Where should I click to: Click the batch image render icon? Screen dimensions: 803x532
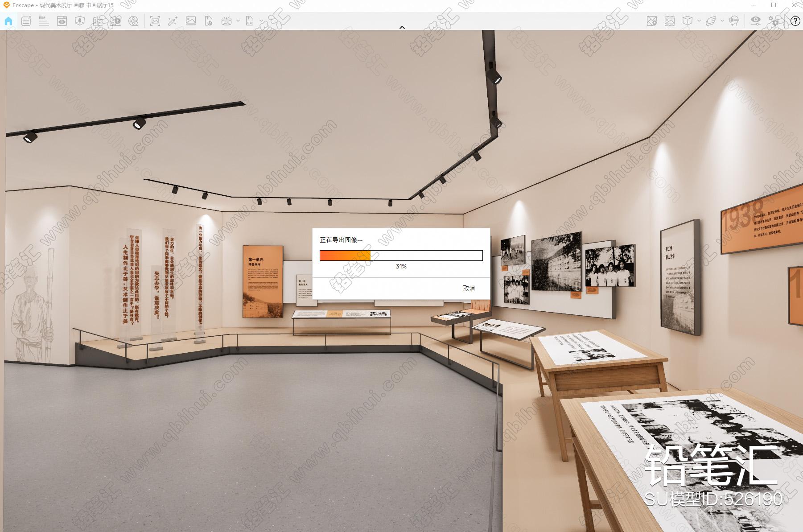[191, 21]
